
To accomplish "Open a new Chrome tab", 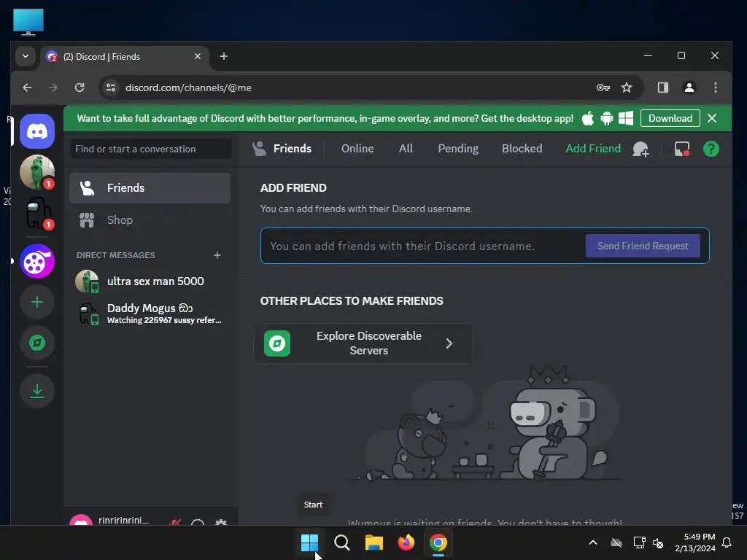I will coord(223,56).
